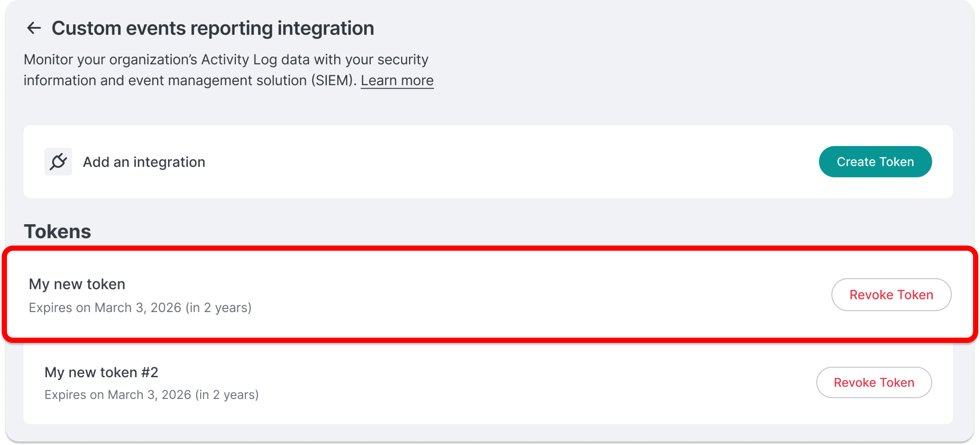Select the My new token name text
Viewport: 980px width, 445px height.
point(77,284)
